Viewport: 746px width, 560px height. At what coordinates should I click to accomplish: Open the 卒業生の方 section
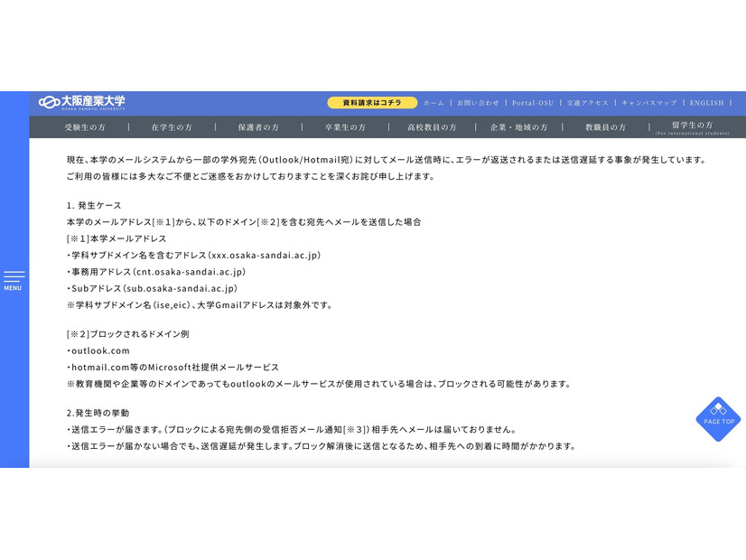click(344, 126)
